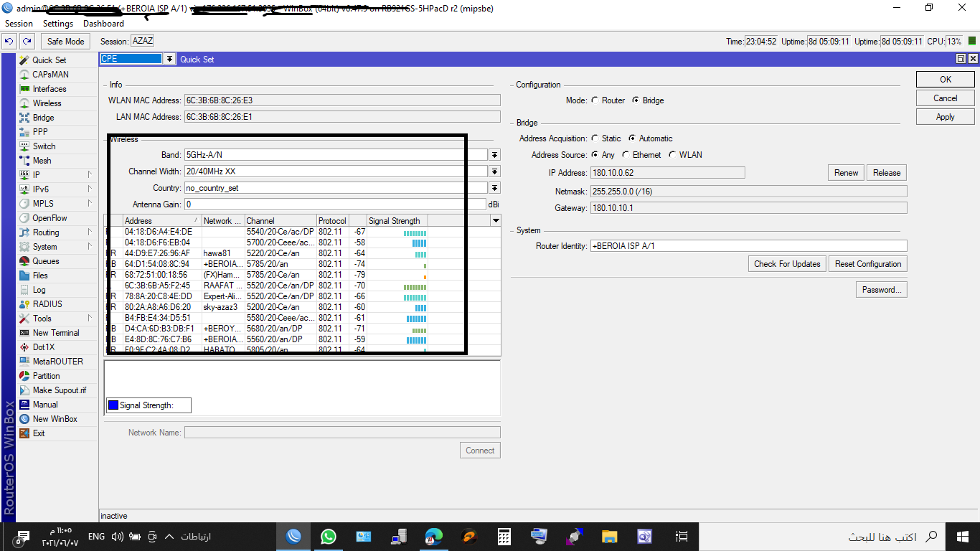
Task: Click the Cancel button
Action: (946, 98)
